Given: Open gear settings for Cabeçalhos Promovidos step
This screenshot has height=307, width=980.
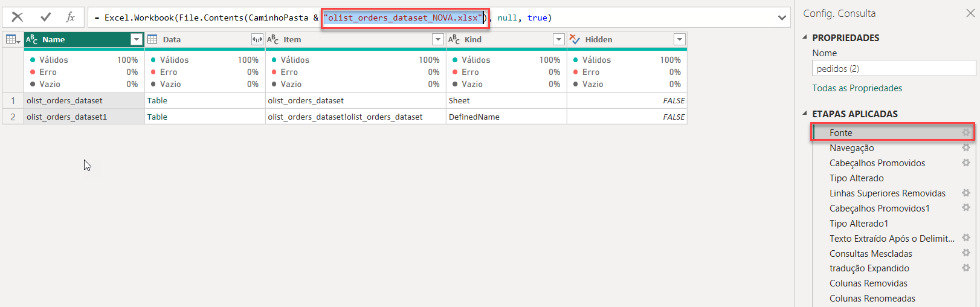Looking at the screenshot, I should 965,163.
